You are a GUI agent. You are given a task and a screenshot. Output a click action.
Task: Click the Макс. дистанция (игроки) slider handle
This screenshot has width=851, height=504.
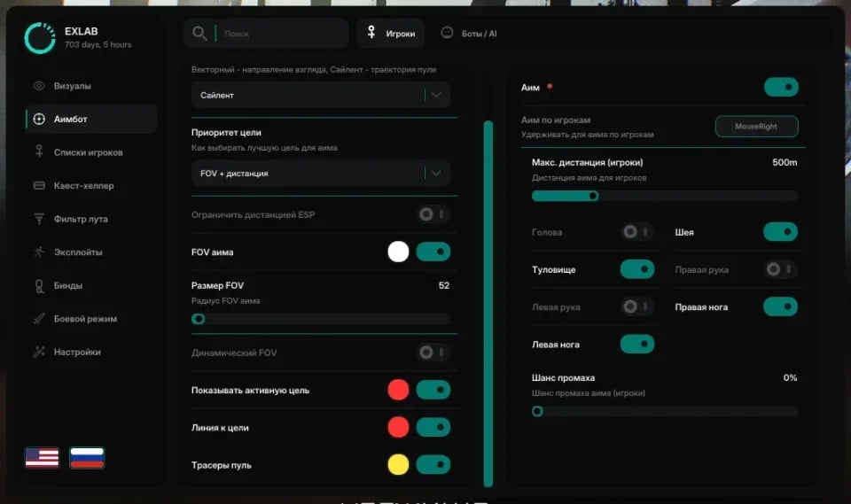pyautogui.click(x=593, y=196)
